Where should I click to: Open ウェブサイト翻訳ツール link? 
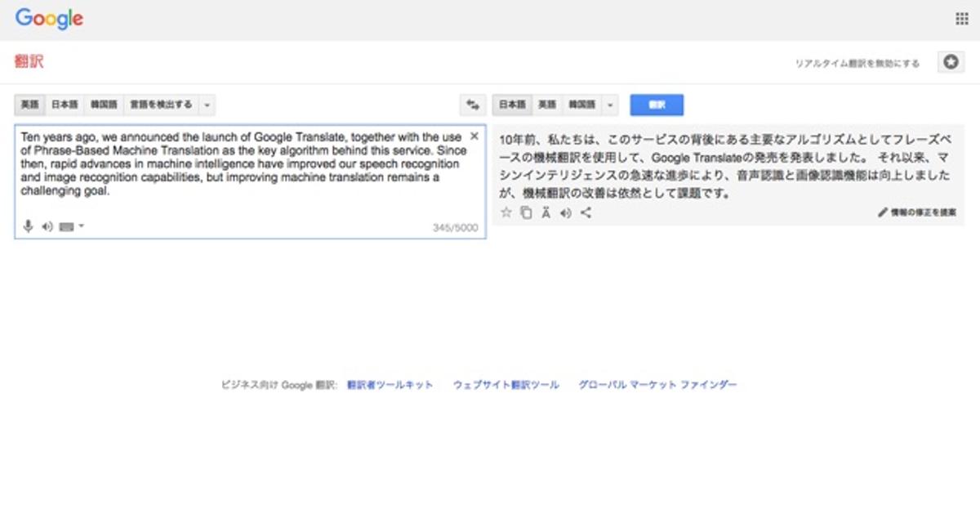[506, 385]
